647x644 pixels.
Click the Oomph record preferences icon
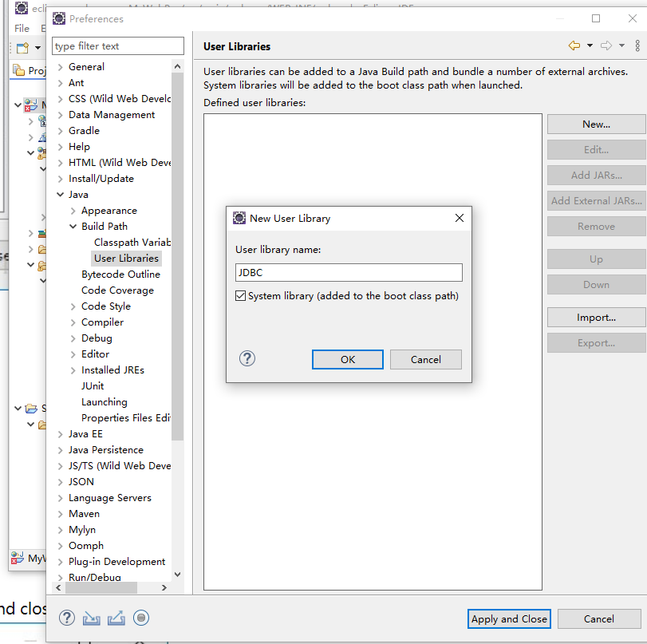point(141,618)
